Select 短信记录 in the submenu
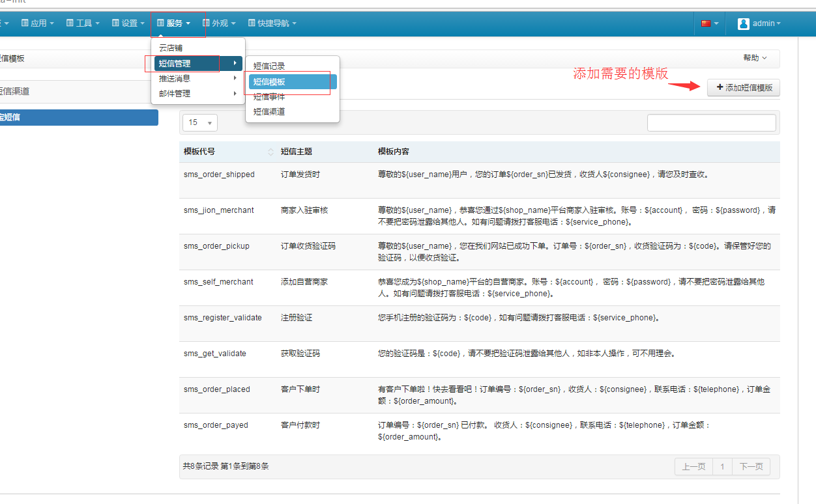This screenshot has height=504, width=816. coord(269,66)
